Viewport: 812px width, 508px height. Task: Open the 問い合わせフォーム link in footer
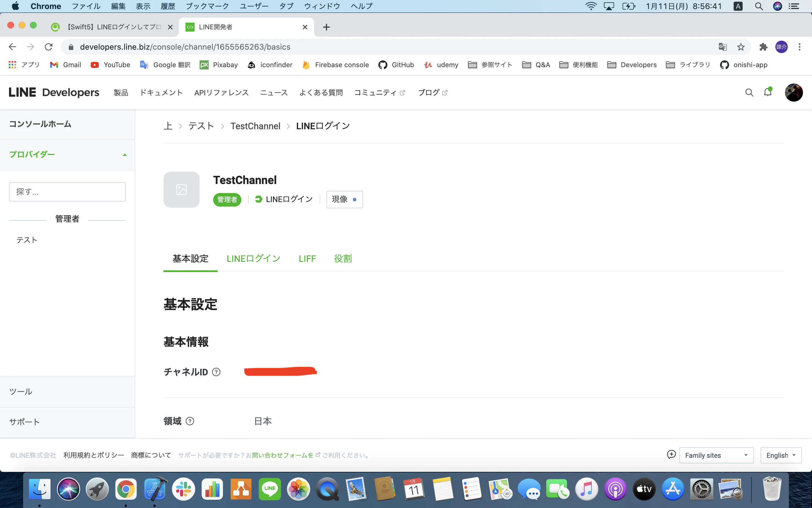(x=283, y=455)
